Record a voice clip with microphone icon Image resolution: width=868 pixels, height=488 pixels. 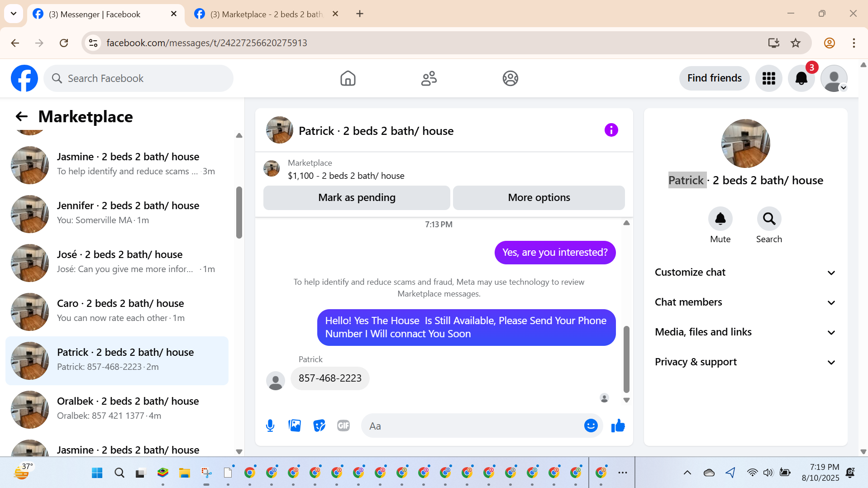tap(270, 426)
